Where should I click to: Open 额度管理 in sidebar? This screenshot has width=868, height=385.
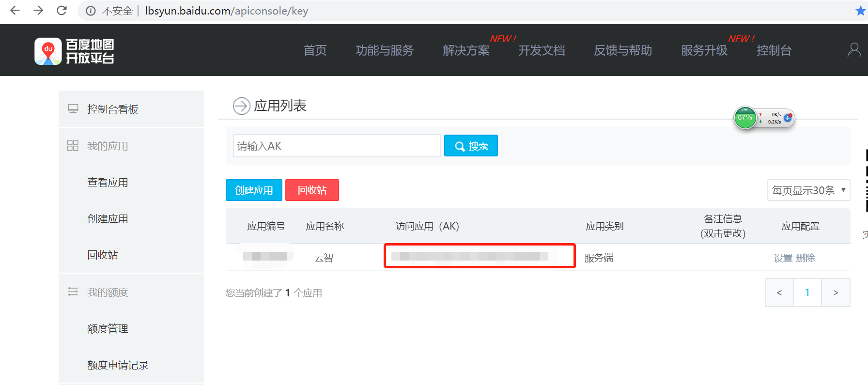[108, 329]
